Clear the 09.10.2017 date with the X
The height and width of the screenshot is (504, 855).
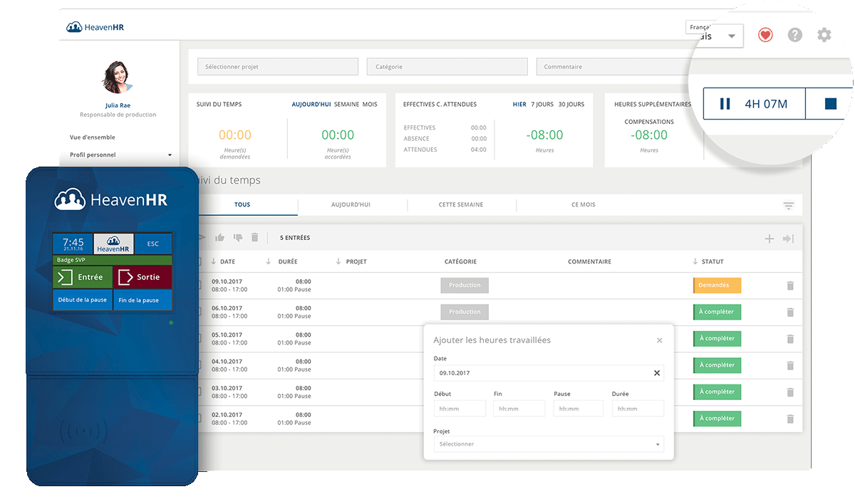coord(657,373)
